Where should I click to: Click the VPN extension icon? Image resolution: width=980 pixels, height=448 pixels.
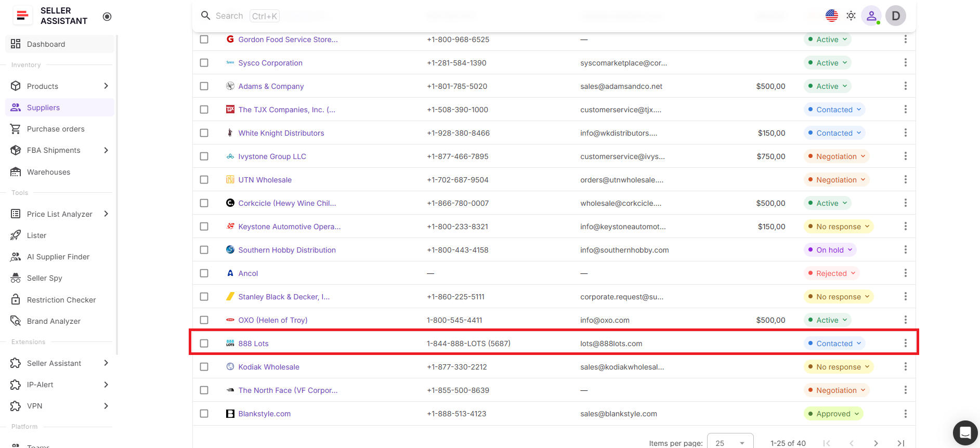tap(16, 406)
